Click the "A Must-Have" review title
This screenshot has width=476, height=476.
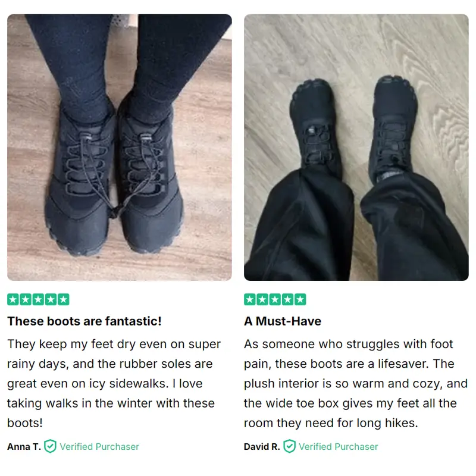[x=283, y=321]
